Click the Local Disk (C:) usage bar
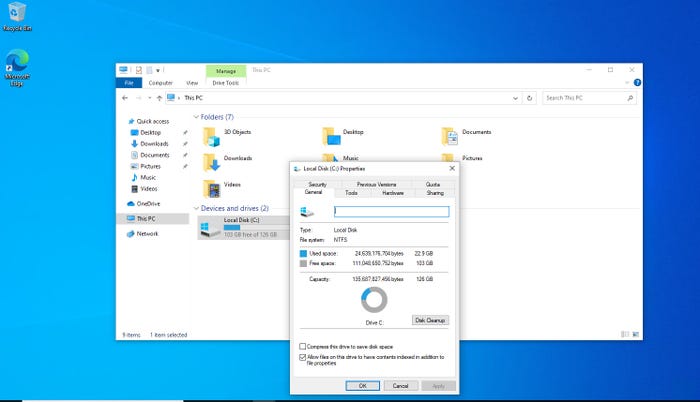Image resolution: width=700 pixels, height=402 pixels. tap(256, 227)
